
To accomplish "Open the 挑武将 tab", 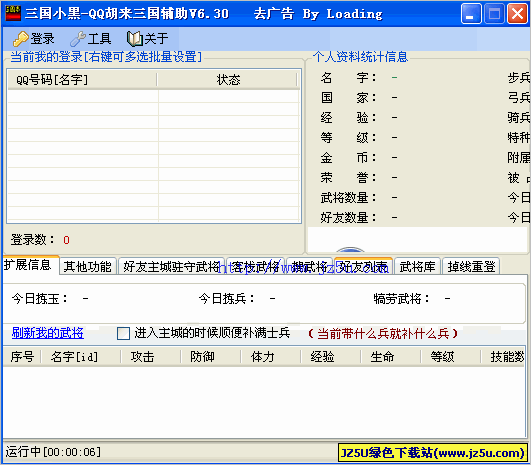I will pyautogui.click(x=309, y=267).
